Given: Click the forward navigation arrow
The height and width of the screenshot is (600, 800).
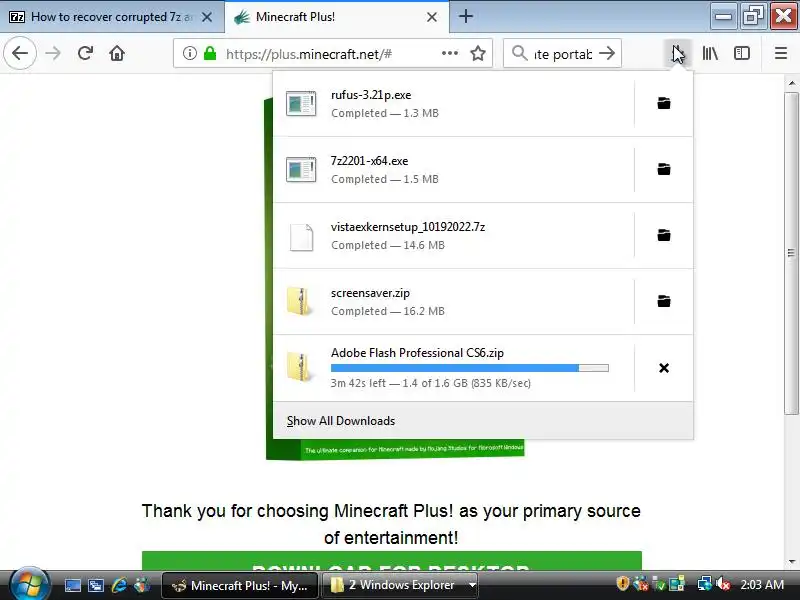Looking at the screenshot, I should [53, 53].
